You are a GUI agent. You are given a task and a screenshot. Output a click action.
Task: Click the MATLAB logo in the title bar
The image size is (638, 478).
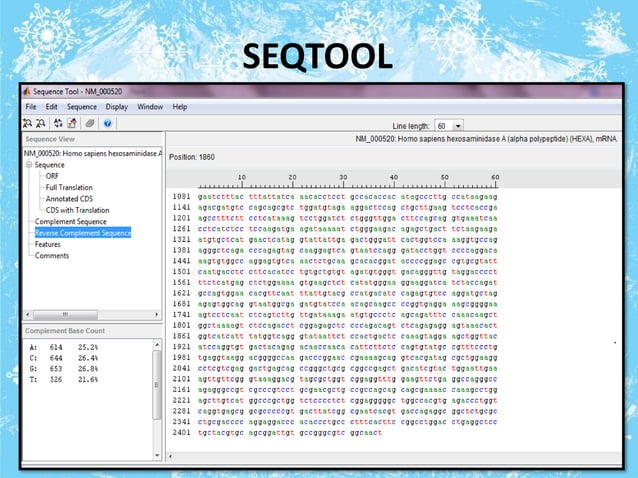(27, 92)
